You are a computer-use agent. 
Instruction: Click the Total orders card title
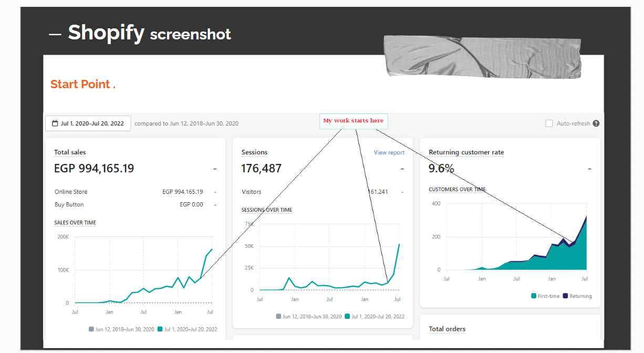coord(447,329)
